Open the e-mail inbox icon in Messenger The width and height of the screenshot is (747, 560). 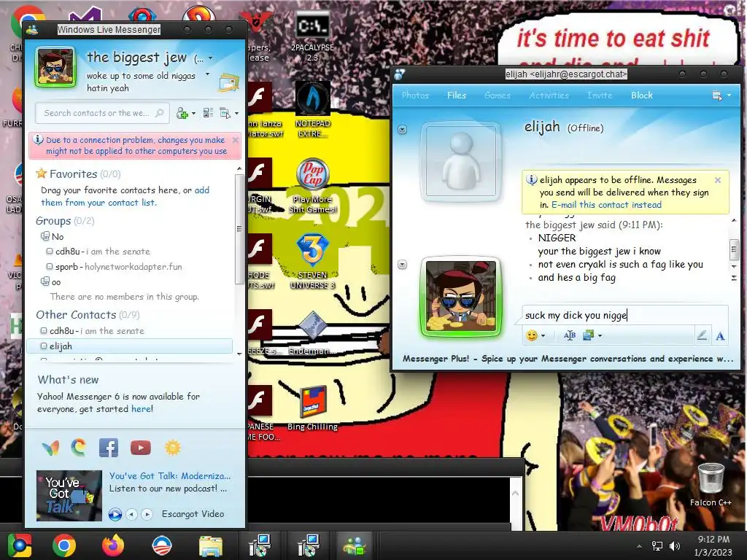click(x=228, y=83)
